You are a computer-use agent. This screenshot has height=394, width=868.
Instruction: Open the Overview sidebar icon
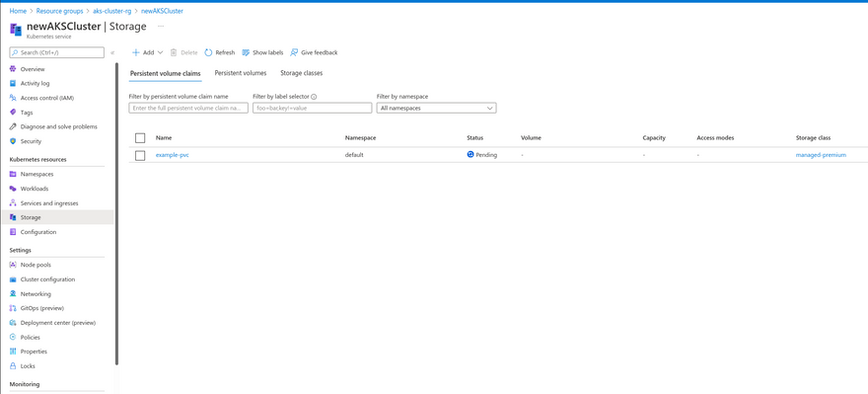(x=13, y=69)
